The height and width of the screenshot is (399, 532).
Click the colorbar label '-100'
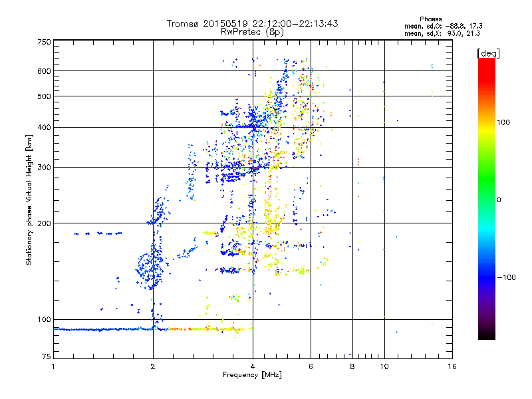(506, 277)
